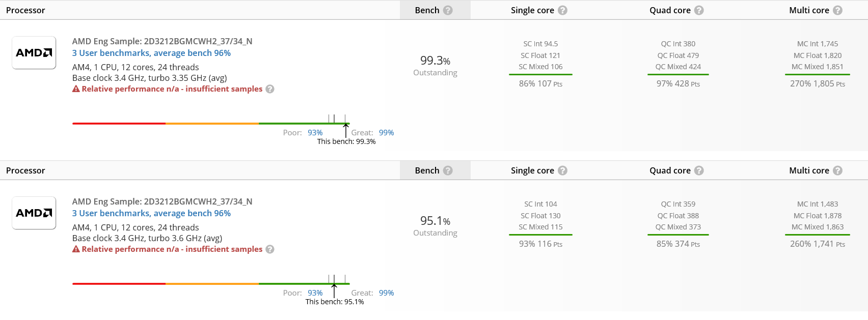This screenshot has width=868, height=320.
Task: Click help icon after second insufficient samples warning
Action: (270, 249)
